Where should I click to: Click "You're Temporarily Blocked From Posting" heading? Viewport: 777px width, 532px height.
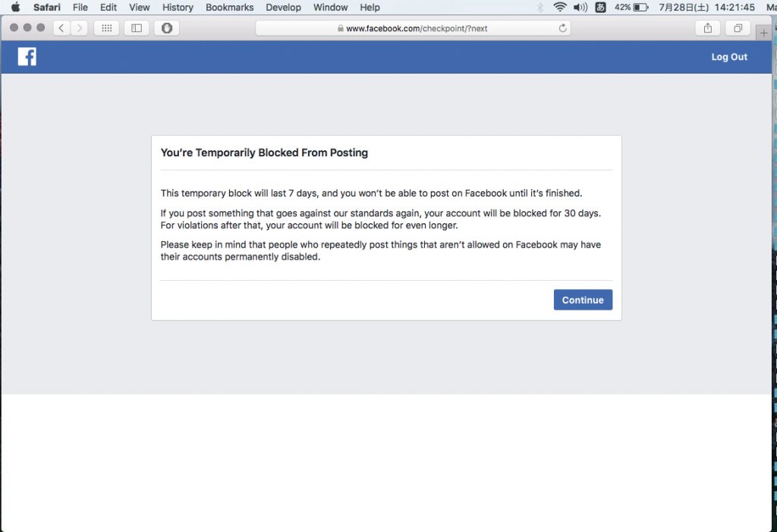coord(264,153)
